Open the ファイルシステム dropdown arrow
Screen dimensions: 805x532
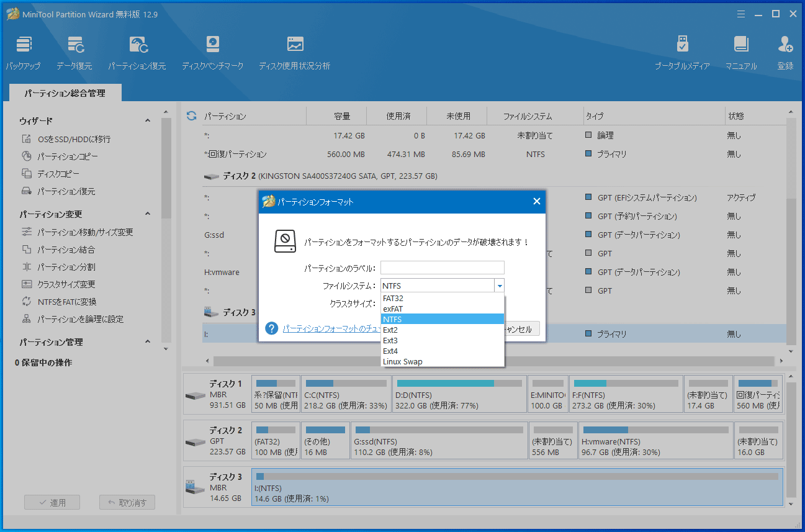tap(499, 286)
